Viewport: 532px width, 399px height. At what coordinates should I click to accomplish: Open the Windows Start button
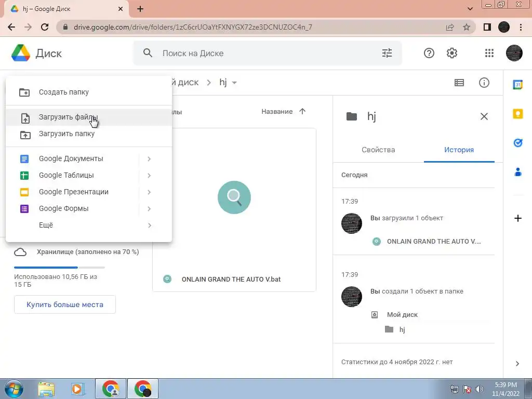tap(14, 389)
